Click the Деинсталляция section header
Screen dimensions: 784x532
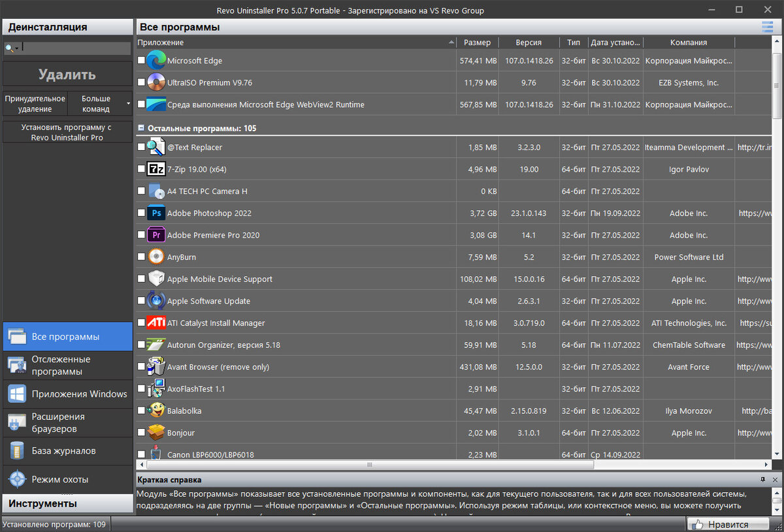point(68,27)
